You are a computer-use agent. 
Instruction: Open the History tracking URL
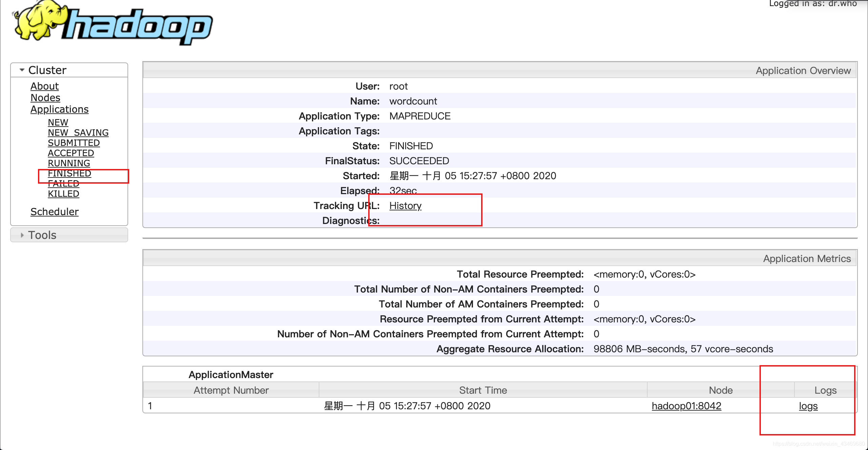coord(405,206)
